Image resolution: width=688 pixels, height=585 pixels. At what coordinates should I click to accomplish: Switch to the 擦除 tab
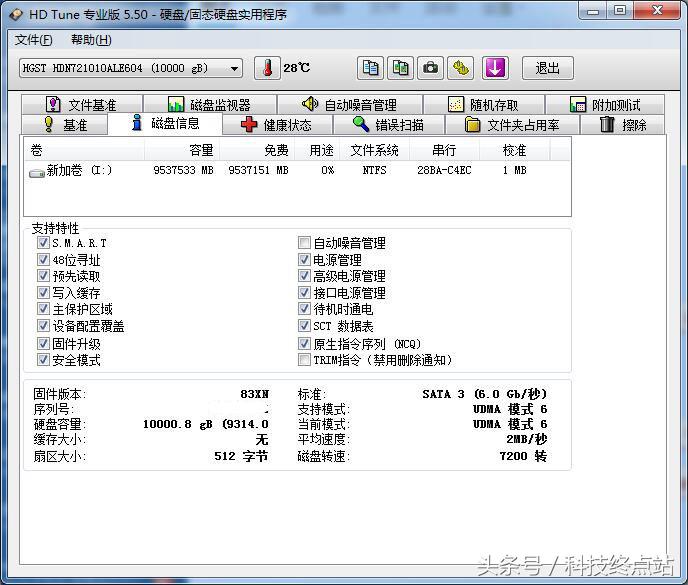[623, 125]
